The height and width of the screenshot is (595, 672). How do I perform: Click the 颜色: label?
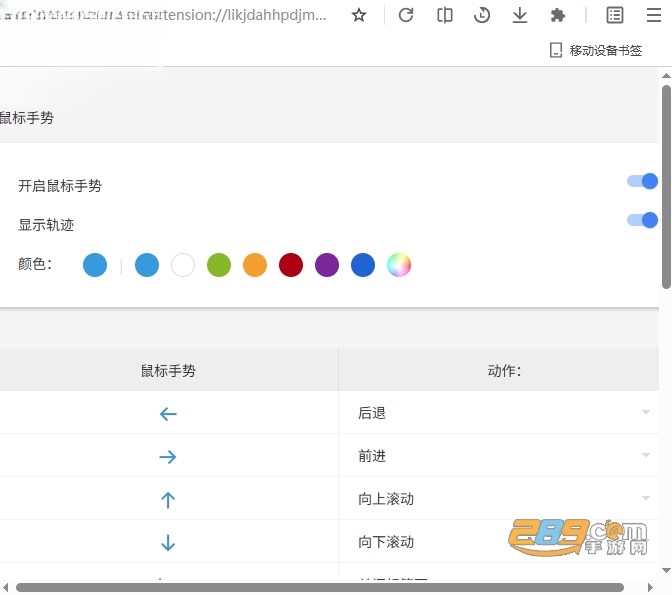(x=35, y=264)
